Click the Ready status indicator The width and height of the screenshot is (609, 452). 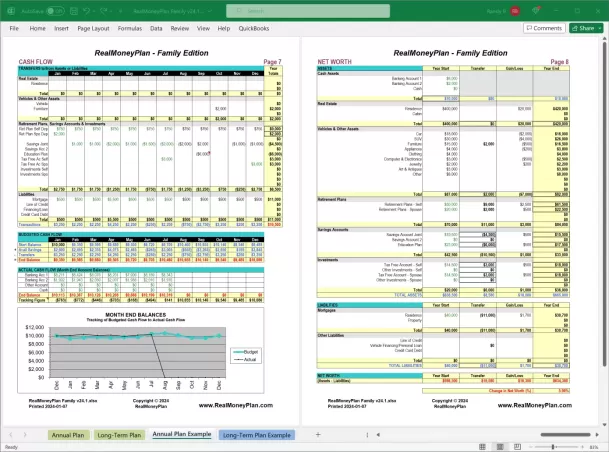[x=11, y=447]
